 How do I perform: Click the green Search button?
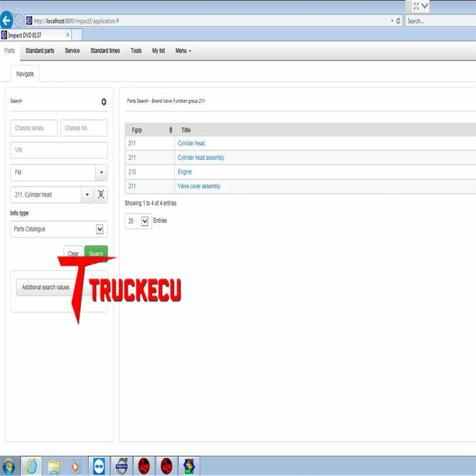(x=96, y=254)
